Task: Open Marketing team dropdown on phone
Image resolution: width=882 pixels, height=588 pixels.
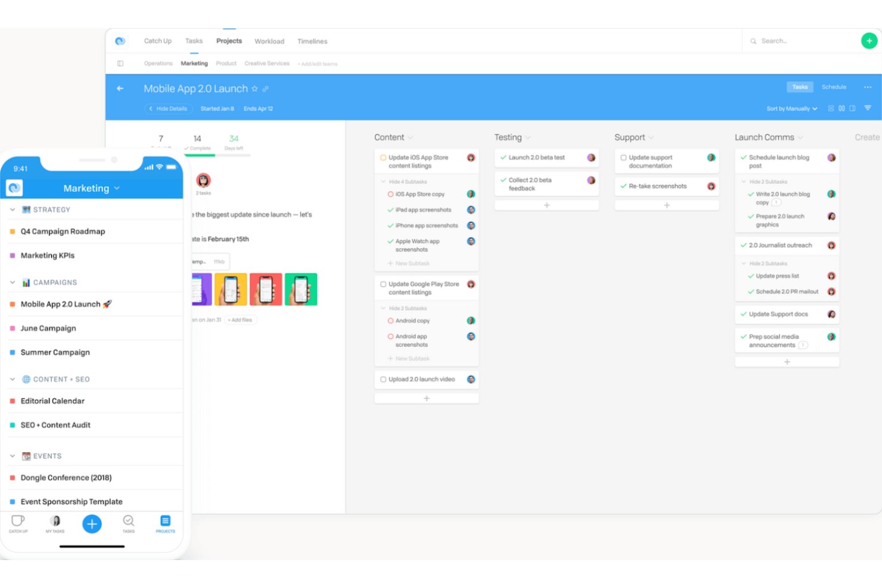Action: (92, 188)
